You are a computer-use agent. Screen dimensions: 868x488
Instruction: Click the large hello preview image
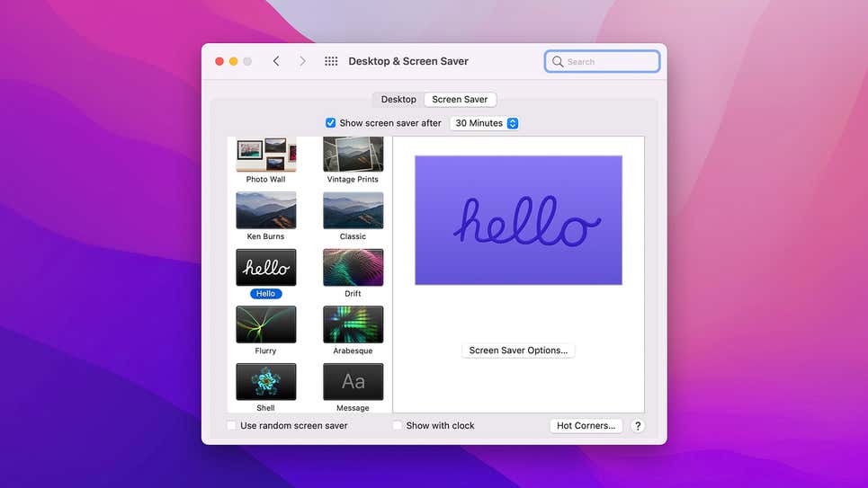519,220
